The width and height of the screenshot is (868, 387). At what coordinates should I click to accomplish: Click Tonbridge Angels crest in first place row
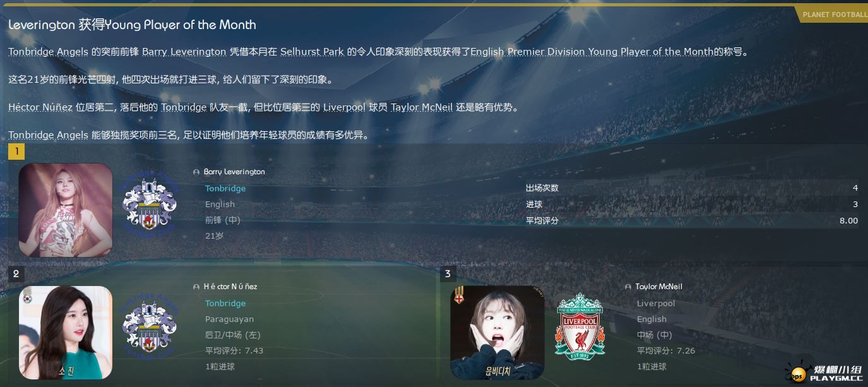click(x=150, y=204)
